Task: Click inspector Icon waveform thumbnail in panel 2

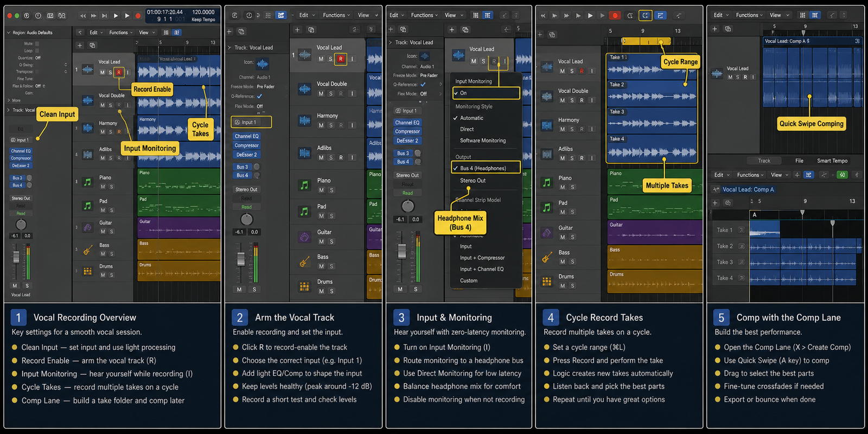Action: (263, 64)
